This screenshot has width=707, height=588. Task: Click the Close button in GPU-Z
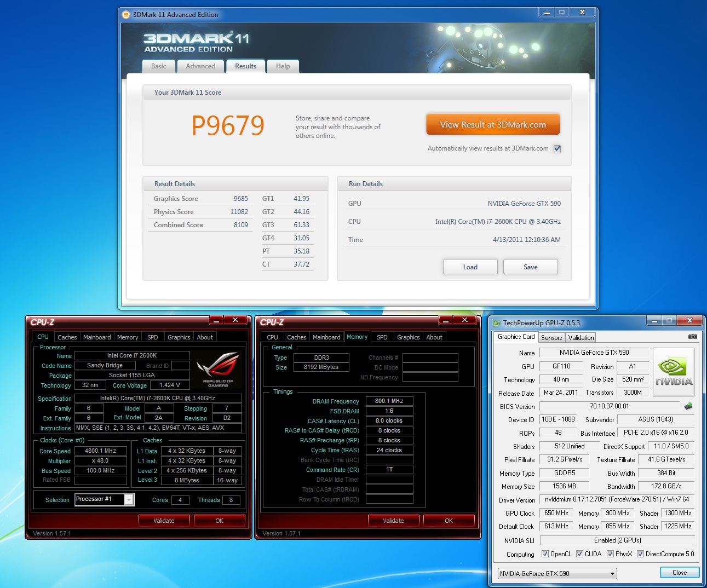pos(680,573)
